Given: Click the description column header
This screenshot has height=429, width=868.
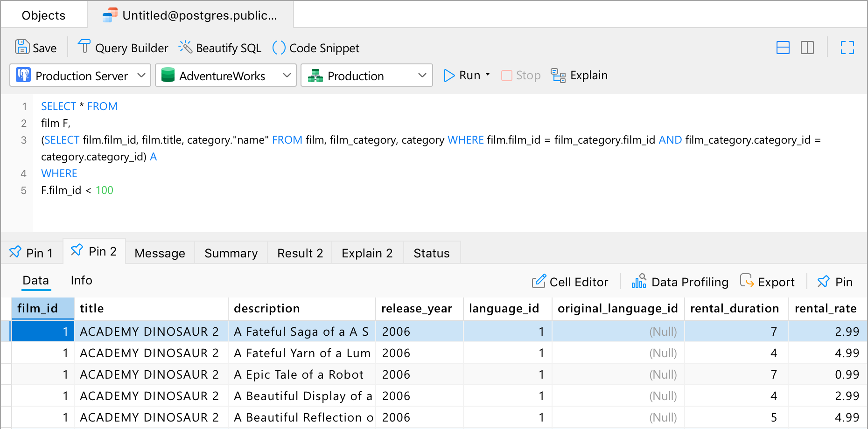Looking at the screenshot, I should 302,308.
